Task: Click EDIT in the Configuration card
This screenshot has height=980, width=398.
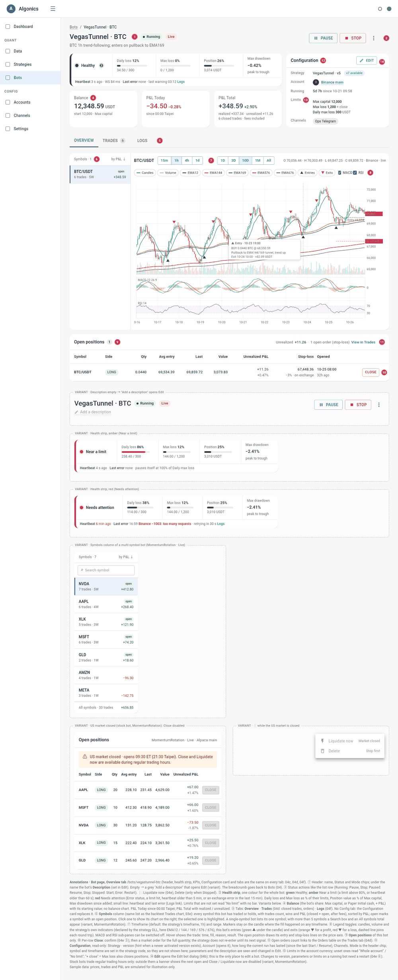Action: pyautogui.click(x=367, y=60)
